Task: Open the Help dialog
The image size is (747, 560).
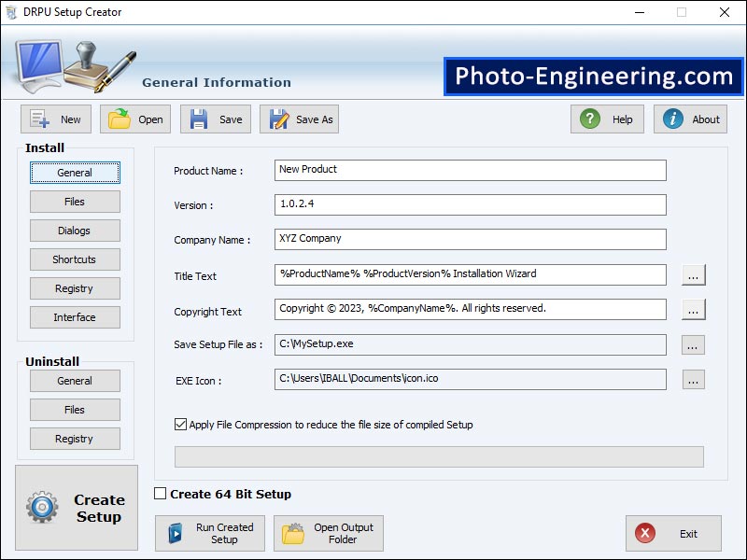Action: pos(607,119)
